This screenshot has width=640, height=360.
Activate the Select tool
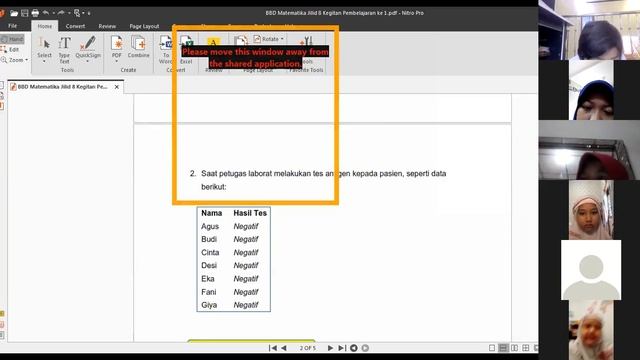point(44,47)
